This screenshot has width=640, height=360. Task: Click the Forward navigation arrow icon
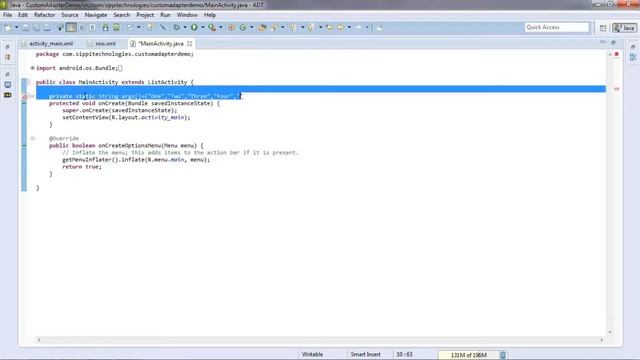(x=358, y=27)
